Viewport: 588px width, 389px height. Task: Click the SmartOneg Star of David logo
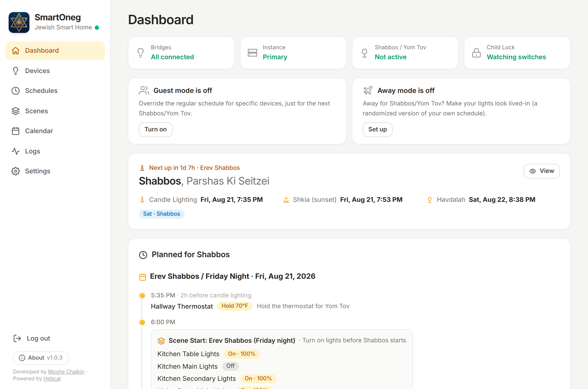(19, 22)
